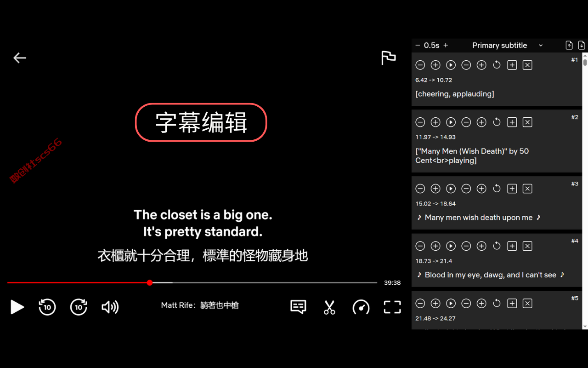
Task: Edit the Many Men (Wish Death) subtitle text
Action: click(x=472, y=155)
